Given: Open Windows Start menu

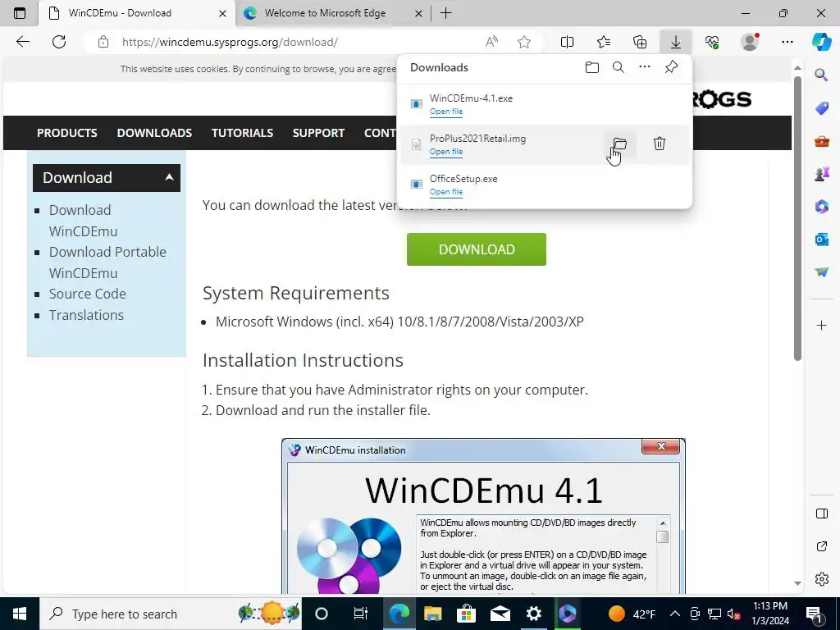Looking at the screenshot, I should [x=20, y=614].
